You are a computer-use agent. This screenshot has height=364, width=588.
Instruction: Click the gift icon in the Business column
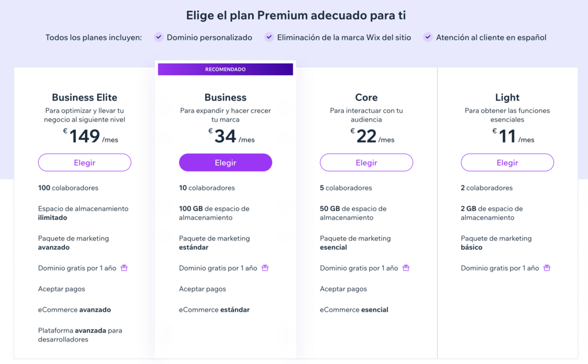coord(265,268)
